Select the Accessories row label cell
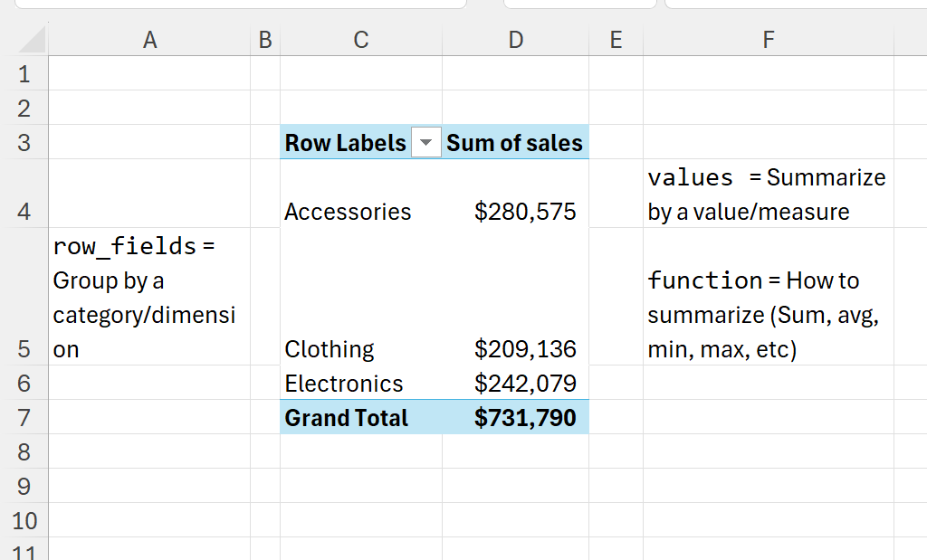The image size is (927, 560). [x=348, y=212]
